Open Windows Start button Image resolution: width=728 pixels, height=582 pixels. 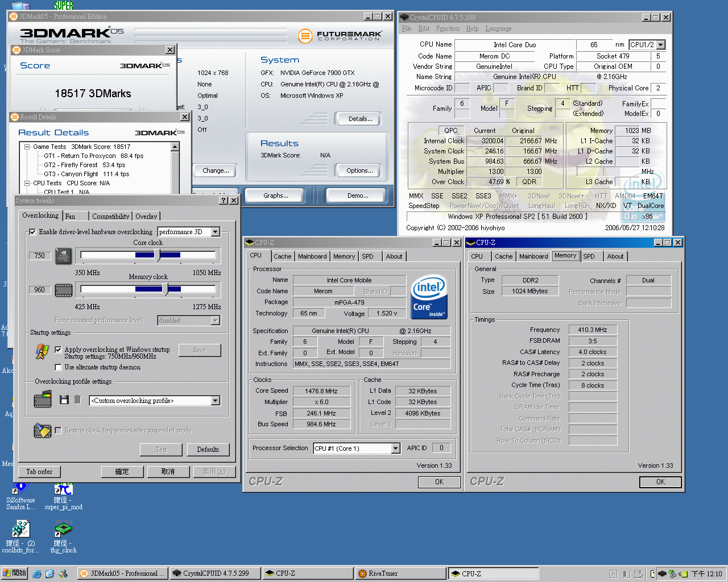[14, 573]
